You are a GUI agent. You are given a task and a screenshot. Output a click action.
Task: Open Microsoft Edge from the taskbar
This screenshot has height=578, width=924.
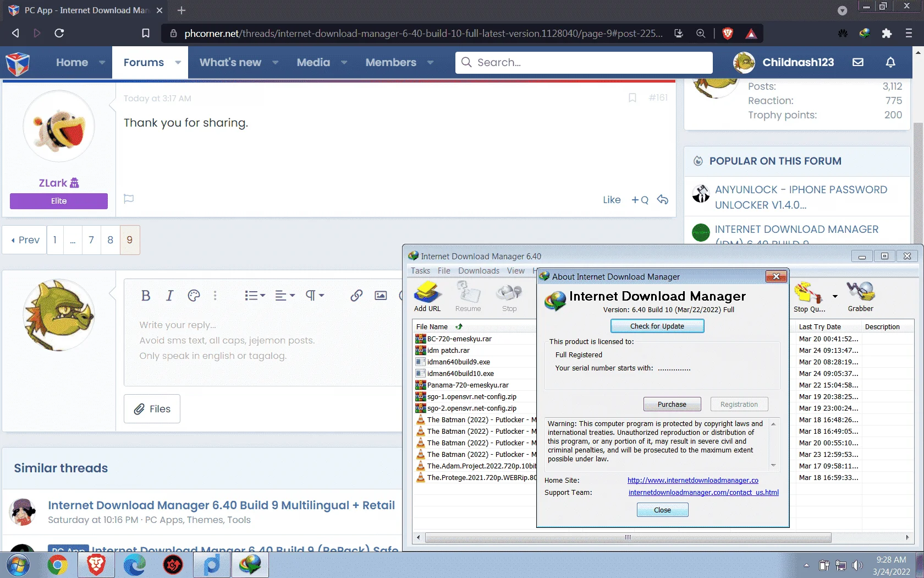click(x=134, y=565)
